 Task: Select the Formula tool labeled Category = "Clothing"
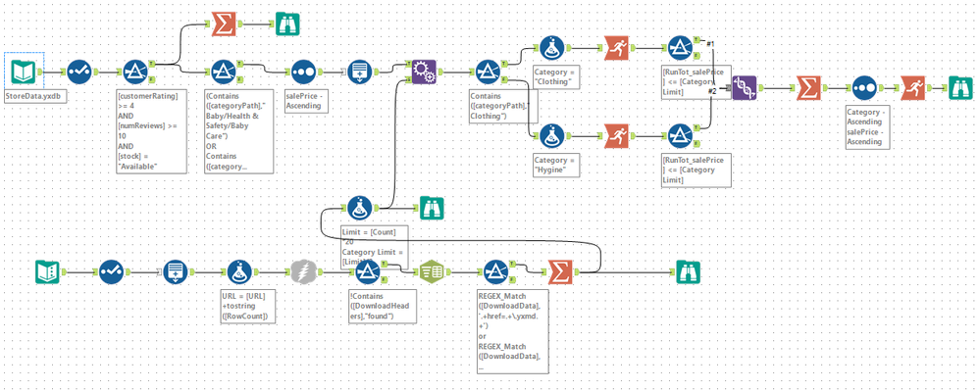pos(552,48)
